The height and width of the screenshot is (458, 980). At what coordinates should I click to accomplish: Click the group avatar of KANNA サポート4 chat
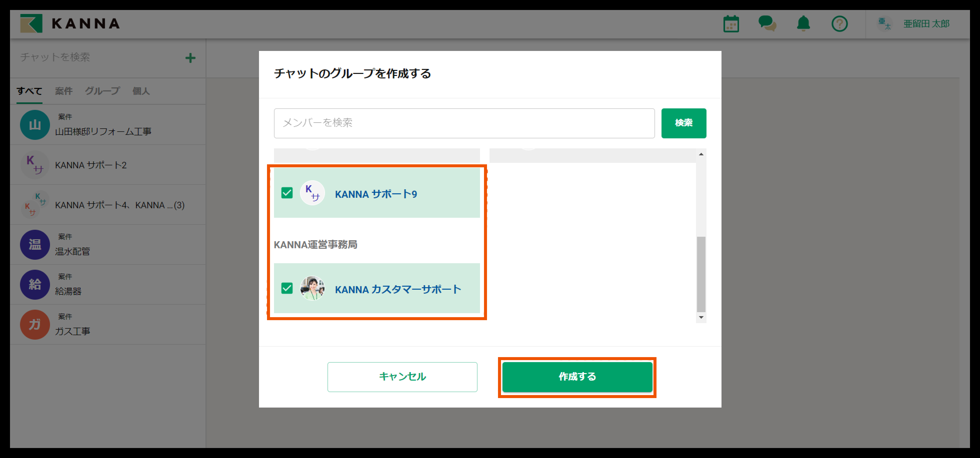click(34, 205)
